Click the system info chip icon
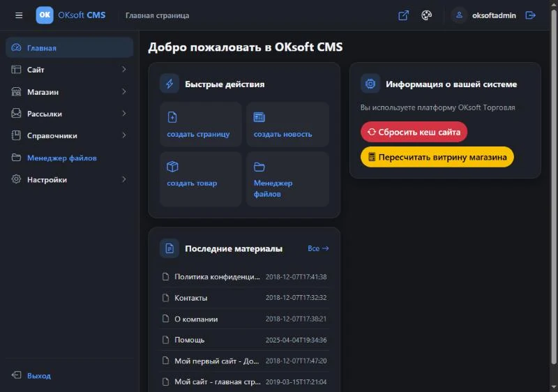558x392 pixels. point(370,84)
